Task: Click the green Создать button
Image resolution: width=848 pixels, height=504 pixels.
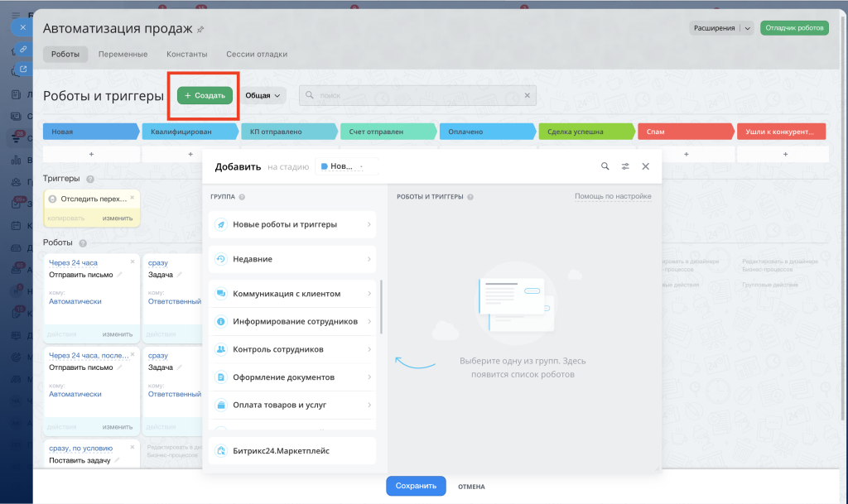Action: tap(205, 96)
